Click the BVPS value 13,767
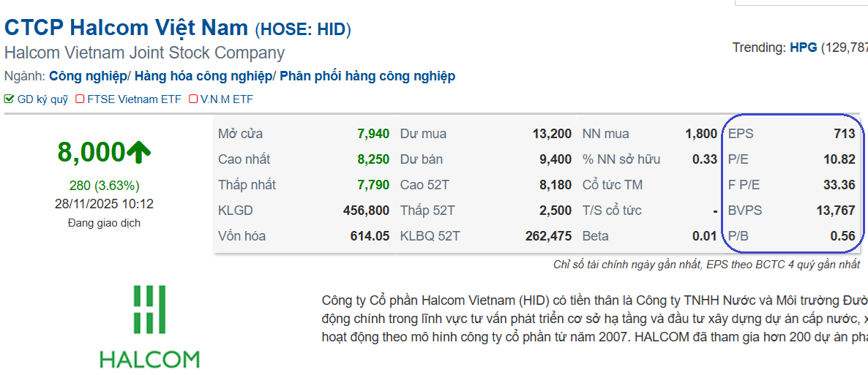Screen dimensions: 868x375 [836, 211]
